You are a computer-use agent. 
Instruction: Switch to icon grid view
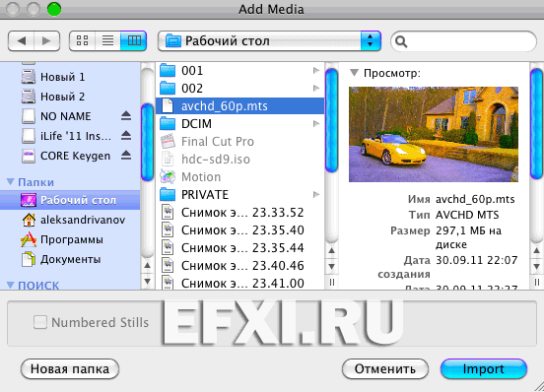(82, 40)
